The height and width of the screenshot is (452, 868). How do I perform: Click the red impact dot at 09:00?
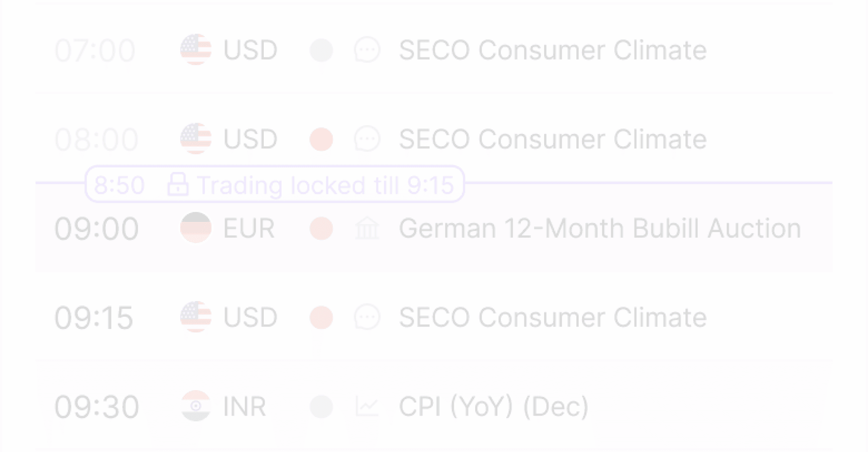click(x=321, y=228)
